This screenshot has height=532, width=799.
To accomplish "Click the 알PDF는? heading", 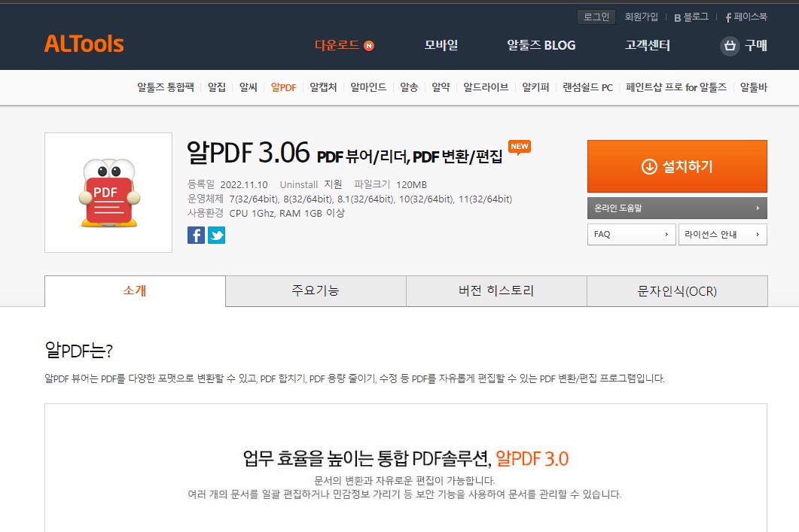I will coord(78,350).
